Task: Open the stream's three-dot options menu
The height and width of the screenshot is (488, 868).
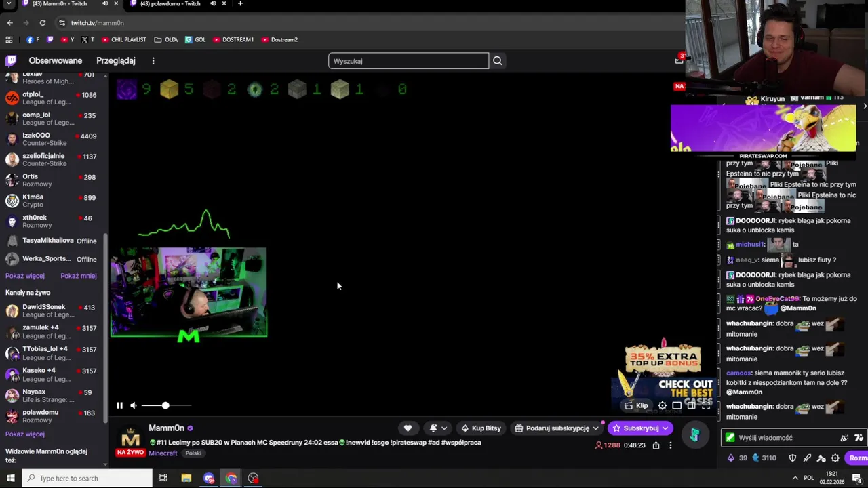Action: point(671,445)
